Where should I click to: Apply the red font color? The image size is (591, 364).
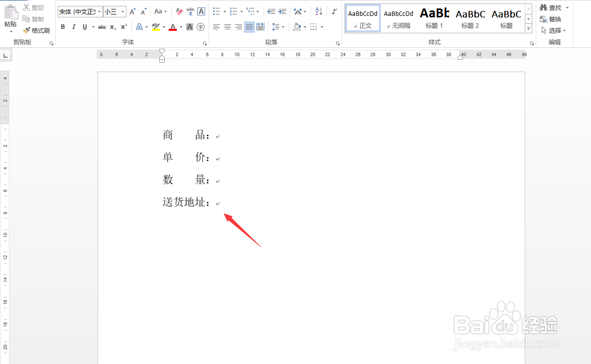click(x=173, y=27)
